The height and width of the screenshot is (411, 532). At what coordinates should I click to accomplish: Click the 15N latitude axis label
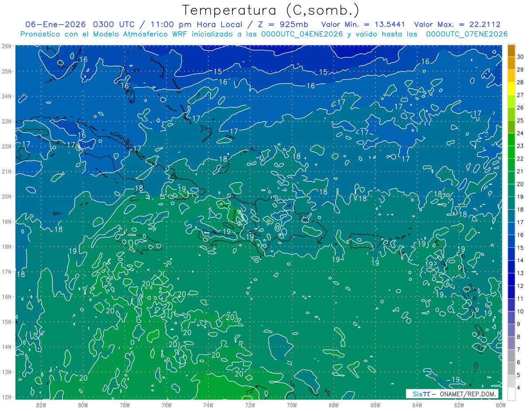pyautogui.click(x=6, y=321)
